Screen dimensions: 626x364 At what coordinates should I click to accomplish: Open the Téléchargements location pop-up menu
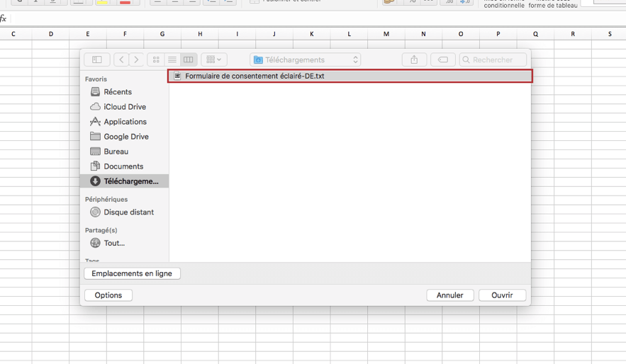coord(306,59)
